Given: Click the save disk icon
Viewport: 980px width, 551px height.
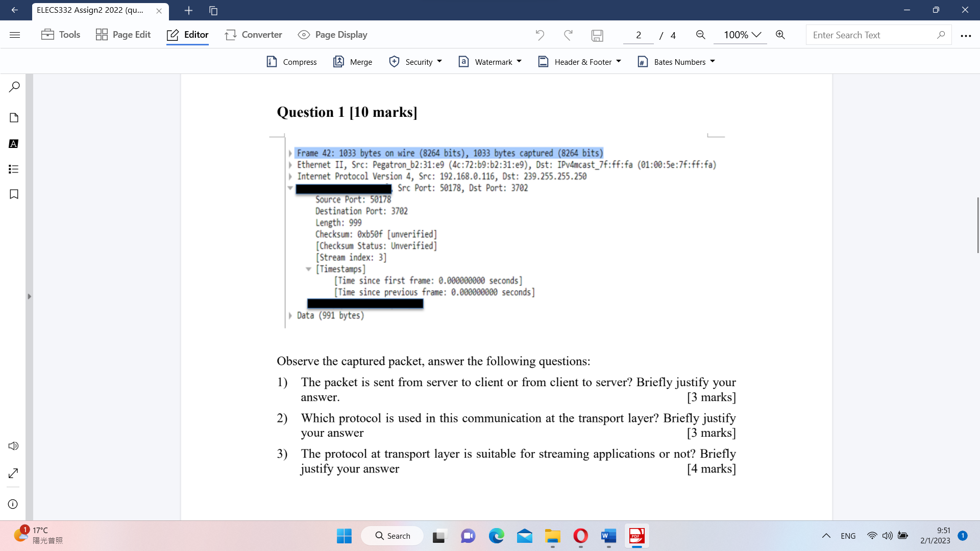Looking at the screenshot, I should [597, 35].
